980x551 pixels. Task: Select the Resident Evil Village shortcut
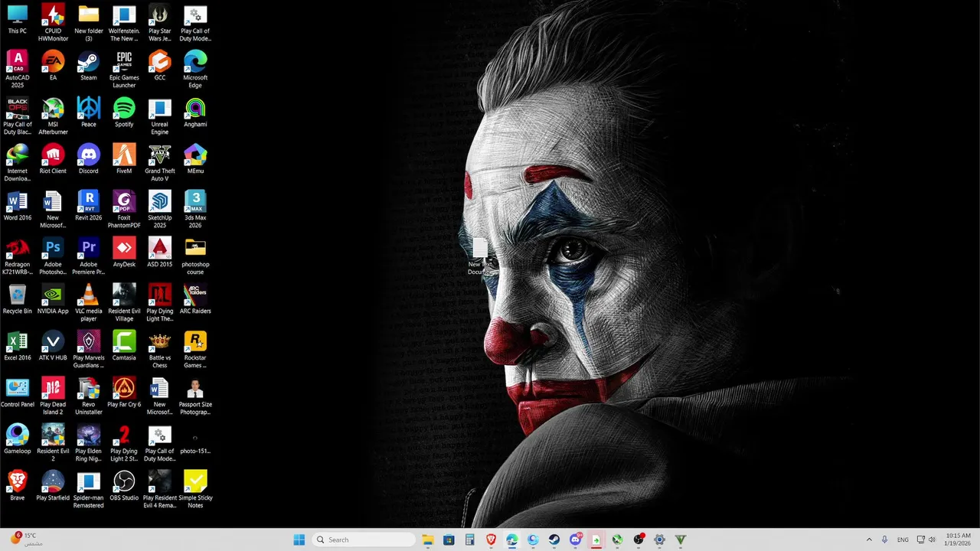coord(124,303)
